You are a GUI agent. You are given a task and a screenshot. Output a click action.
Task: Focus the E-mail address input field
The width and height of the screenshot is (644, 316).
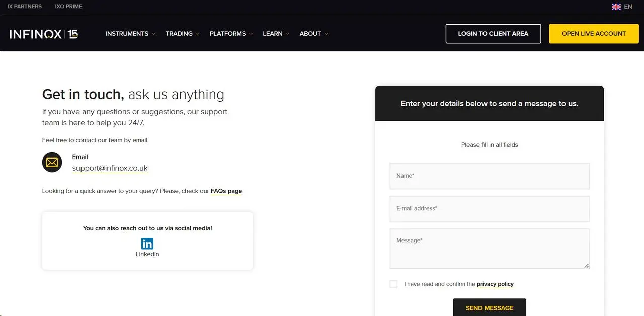click(490, 208)
